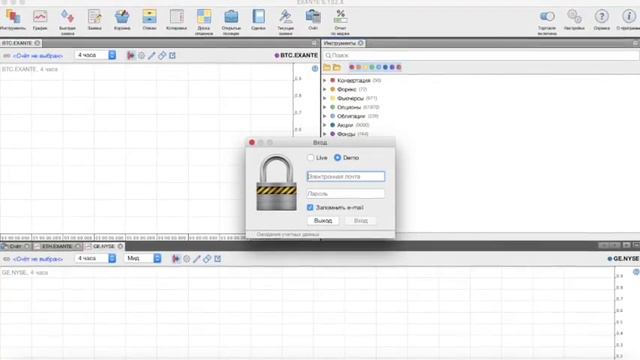Viewport: 640px width, 360px height.
Task: Click account link above GE.NYSE chart
Action: [x=38, y=259]
